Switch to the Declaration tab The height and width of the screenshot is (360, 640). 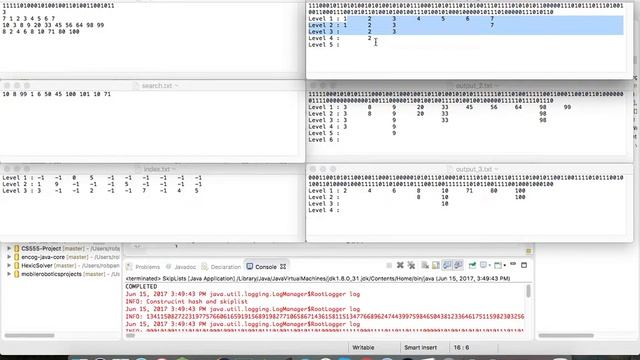tap(221, 267)
